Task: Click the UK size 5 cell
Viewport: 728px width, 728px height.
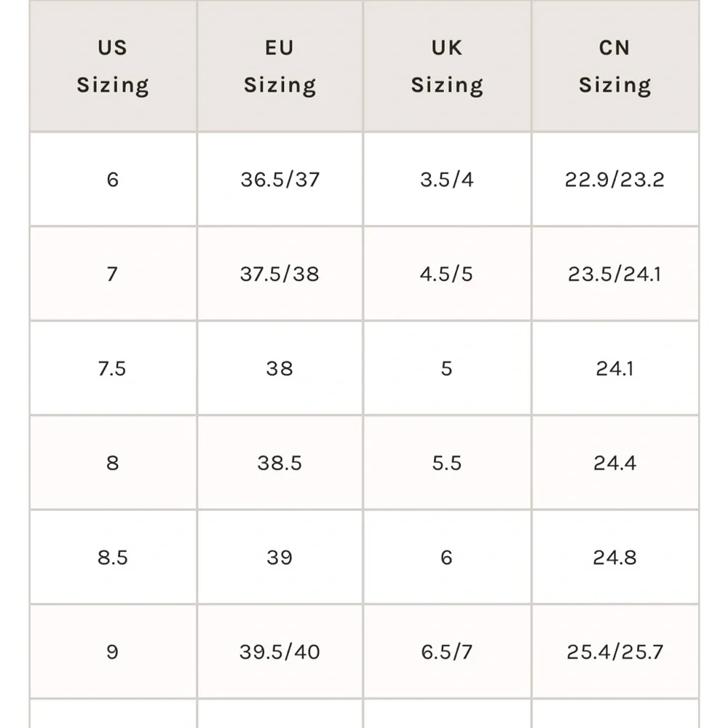Action: tap(448, 368)
